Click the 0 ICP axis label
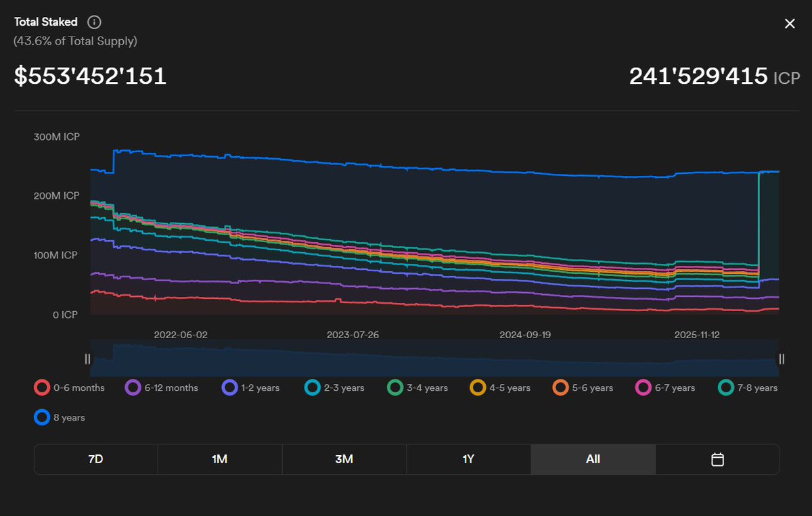 pos(66,315)
